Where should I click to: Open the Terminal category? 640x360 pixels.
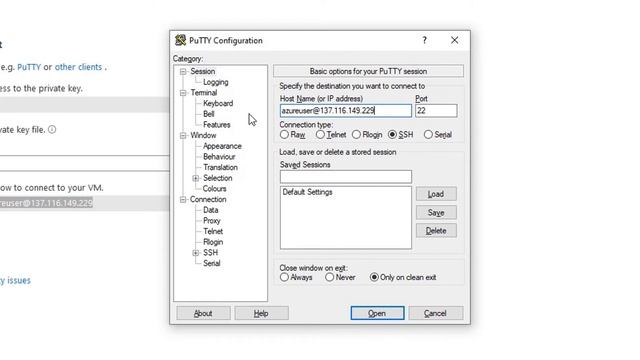click(x=203, y=93)
